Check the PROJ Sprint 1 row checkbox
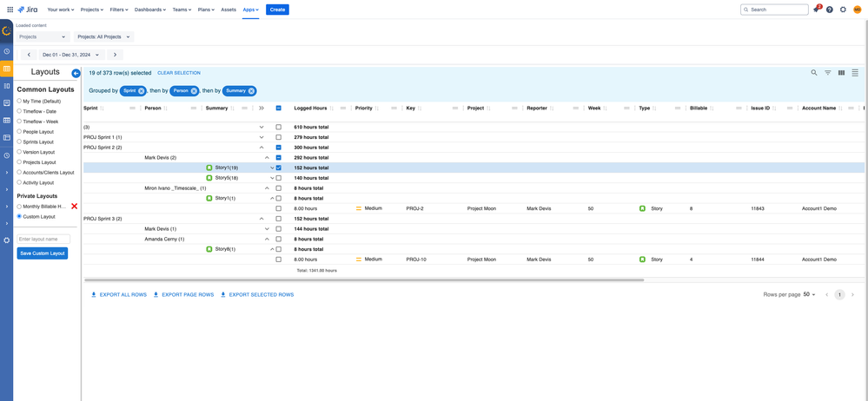 coord(278,137)
